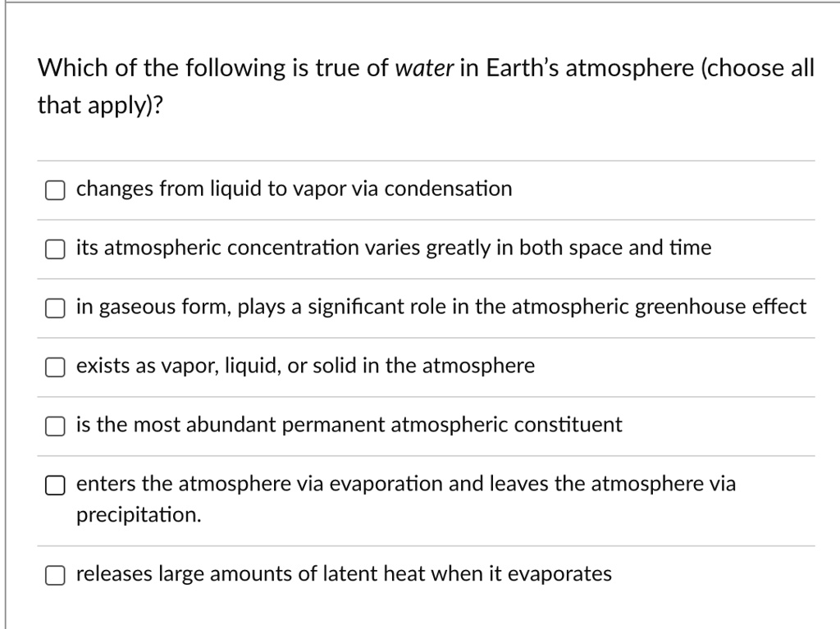Click the greenhouse effect answer text

[x=441, y=307]
